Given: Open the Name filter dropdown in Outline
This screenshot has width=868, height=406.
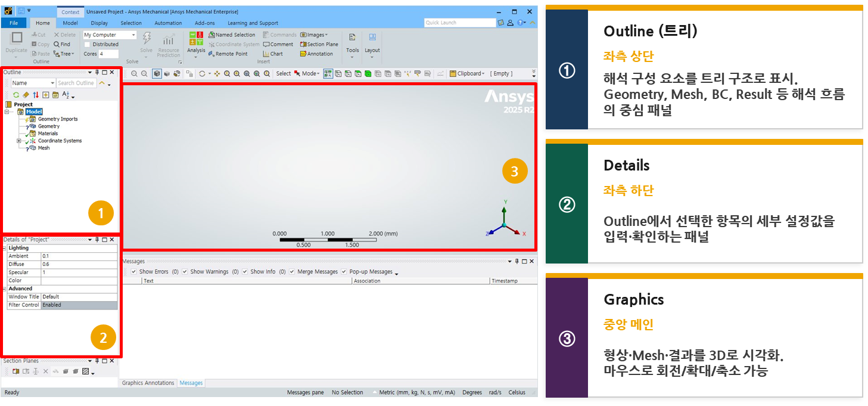Looking at the screenshot, I should [x=52, y=83].
